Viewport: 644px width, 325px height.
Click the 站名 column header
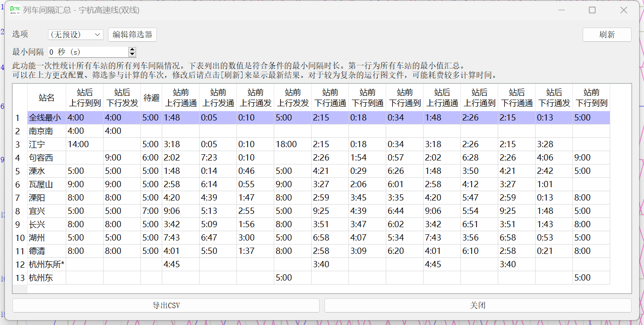pos(47,98)
